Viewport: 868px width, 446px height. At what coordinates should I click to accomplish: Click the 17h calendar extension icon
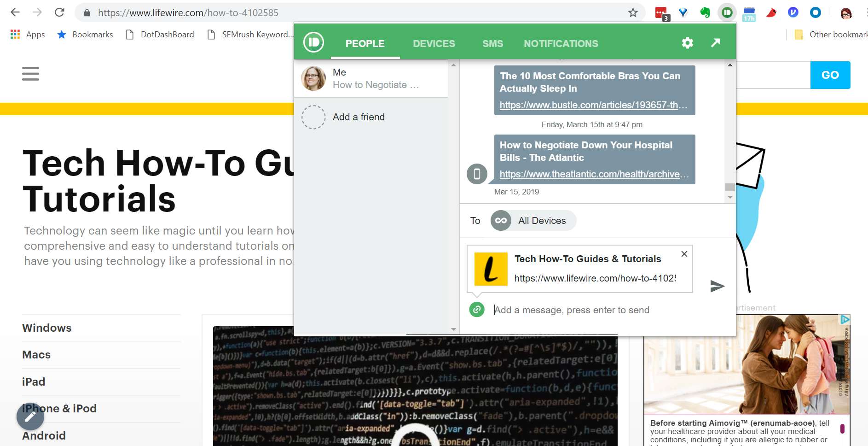point(749,14)
